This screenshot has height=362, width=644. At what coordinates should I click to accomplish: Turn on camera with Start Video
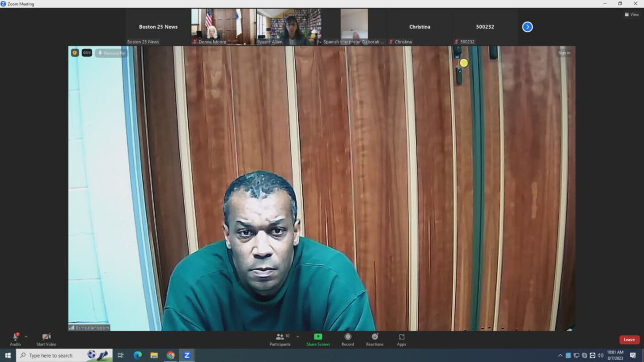tap(46, 337)
